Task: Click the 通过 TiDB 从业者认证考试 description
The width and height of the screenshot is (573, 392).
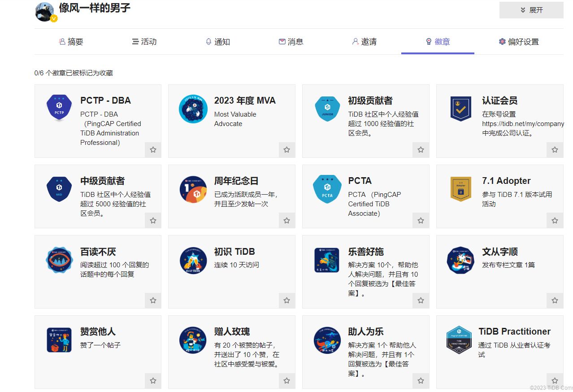Action: tap(514, 350)
